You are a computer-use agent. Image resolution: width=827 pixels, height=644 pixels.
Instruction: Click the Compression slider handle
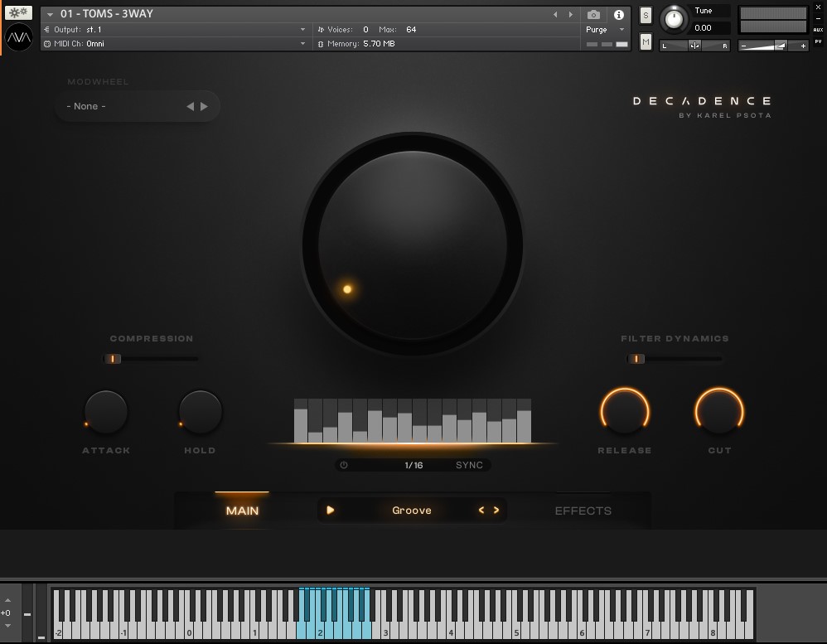click(x=114, y=359)
